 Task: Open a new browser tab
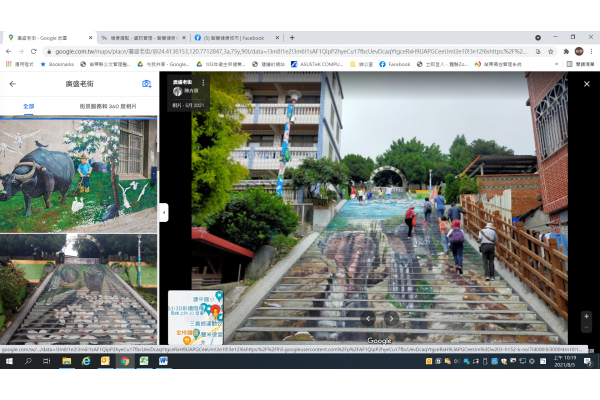coord(292,38)
